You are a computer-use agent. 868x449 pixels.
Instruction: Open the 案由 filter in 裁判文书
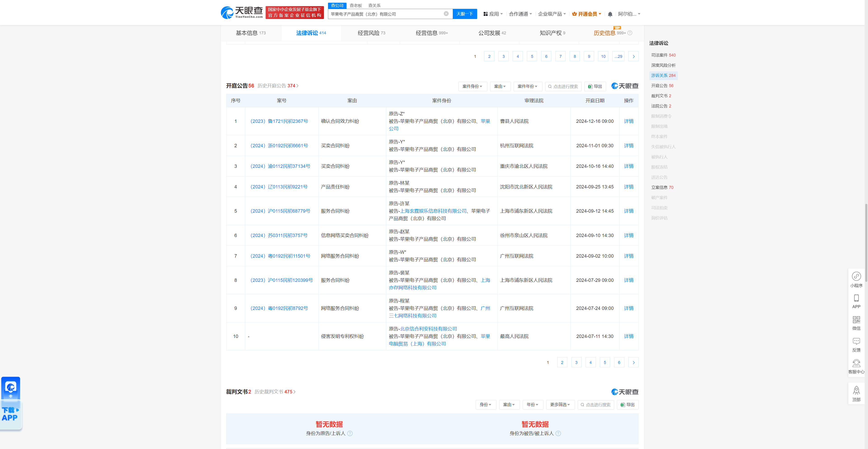point(509,405)
